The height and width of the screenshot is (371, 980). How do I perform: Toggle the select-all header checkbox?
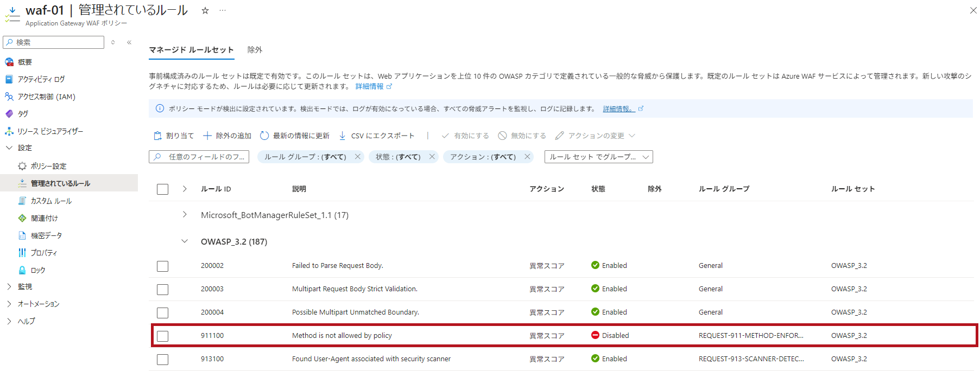162,189
